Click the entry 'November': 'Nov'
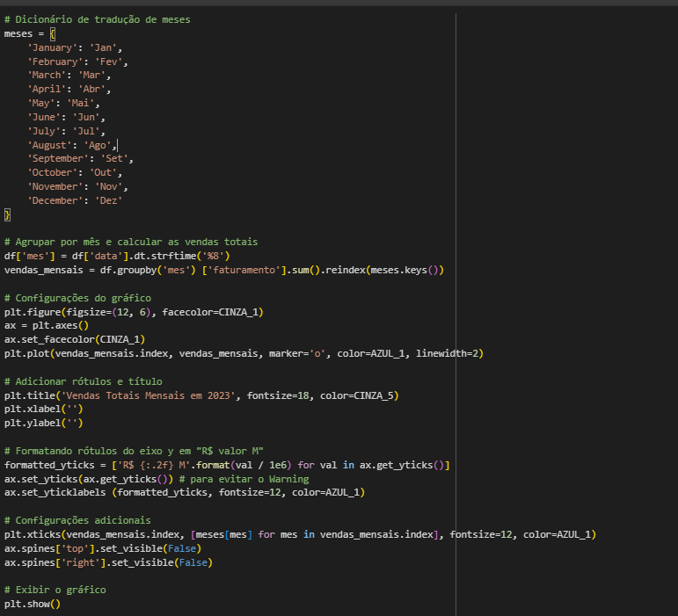678x616 pixels. 78,186
